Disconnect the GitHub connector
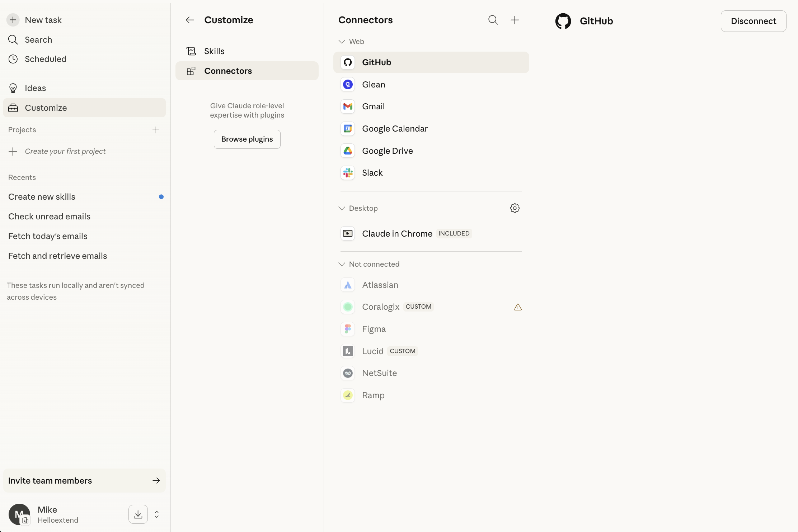 point(754,21)
